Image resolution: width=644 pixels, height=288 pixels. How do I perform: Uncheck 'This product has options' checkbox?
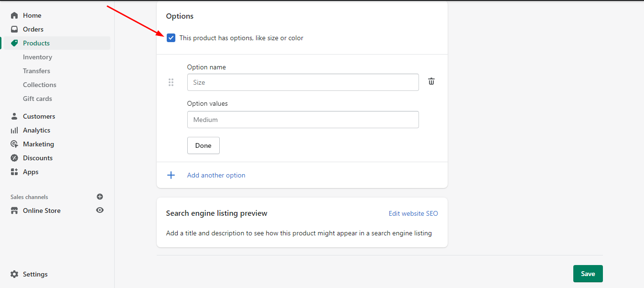(171, 38)
